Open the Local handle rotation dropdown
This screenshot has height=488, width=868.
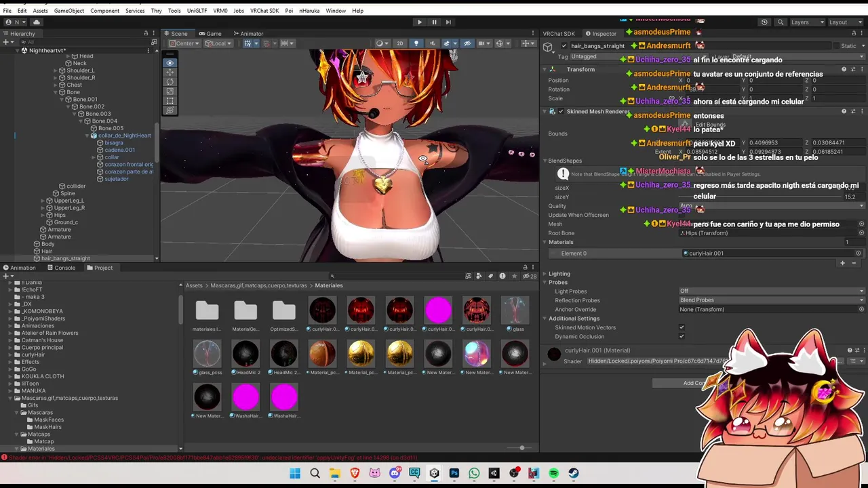218,43
